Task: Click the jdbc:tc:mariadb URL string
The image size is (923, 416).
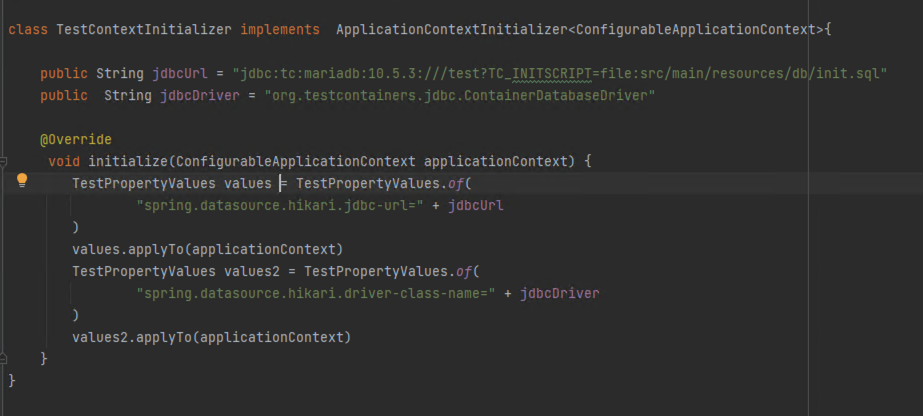Action: coord(560,74)
